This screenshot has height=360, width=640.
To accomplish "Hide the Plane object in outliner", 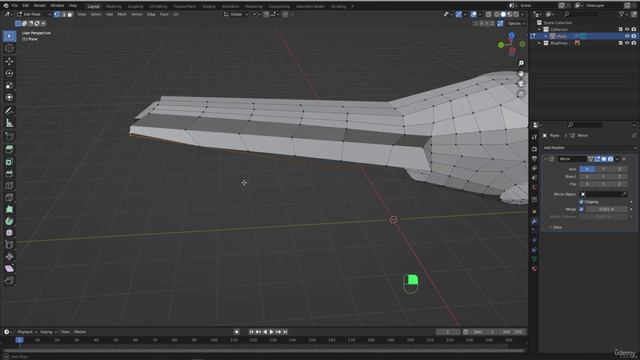I will click(627, 36).
